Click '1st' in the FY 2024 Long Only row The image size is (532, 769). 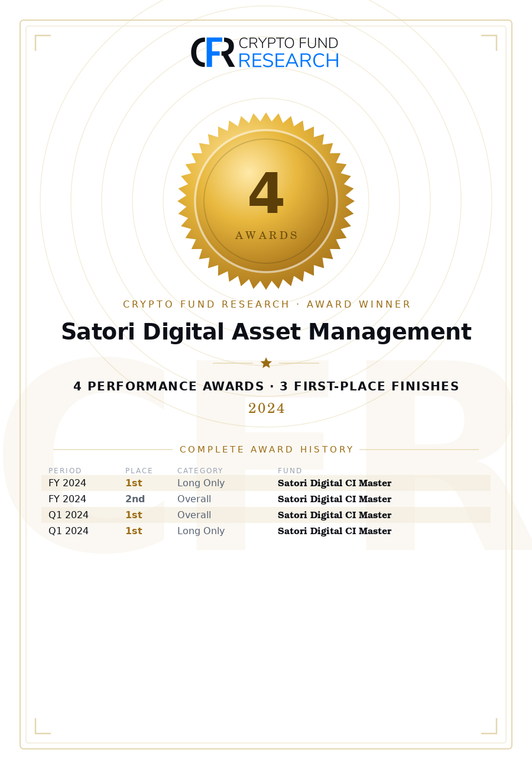coord(134,483)
